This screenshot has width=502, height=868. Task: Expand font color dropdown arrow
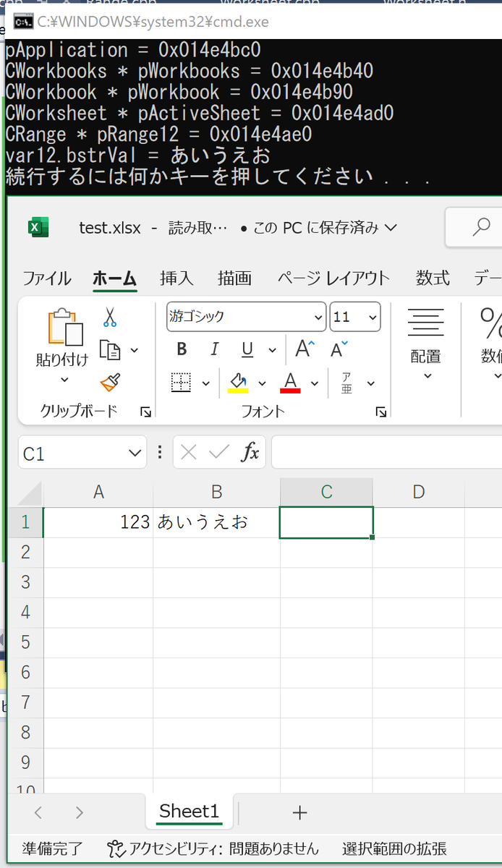315,383
